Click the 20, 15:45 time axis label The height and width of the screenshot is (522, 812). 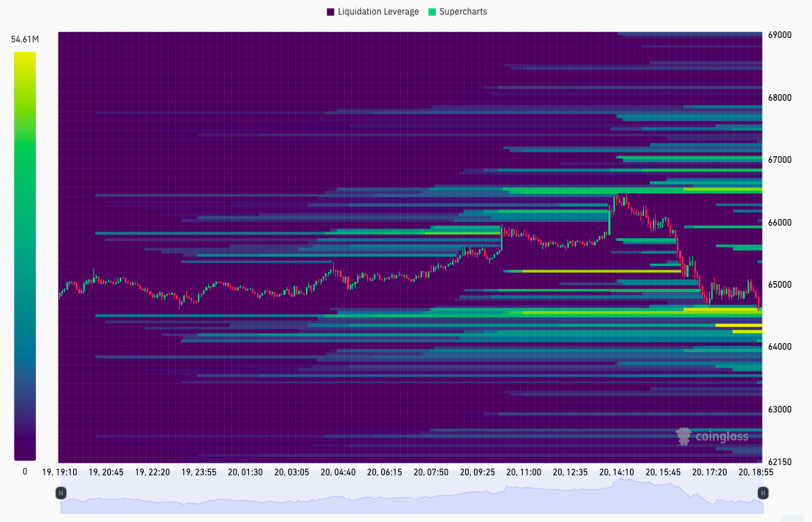(663, 472)
